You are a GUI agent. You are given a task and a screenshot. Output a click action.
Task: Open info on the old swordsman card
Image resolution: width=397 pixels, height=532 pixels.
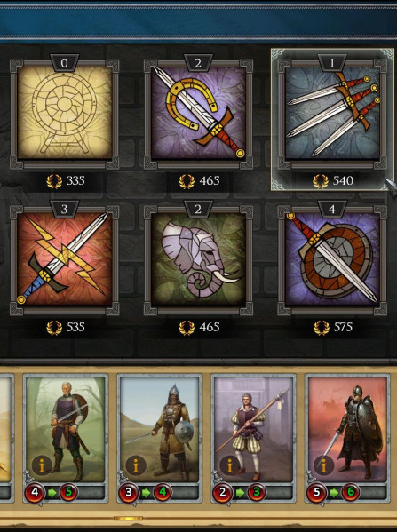(42, 466)
